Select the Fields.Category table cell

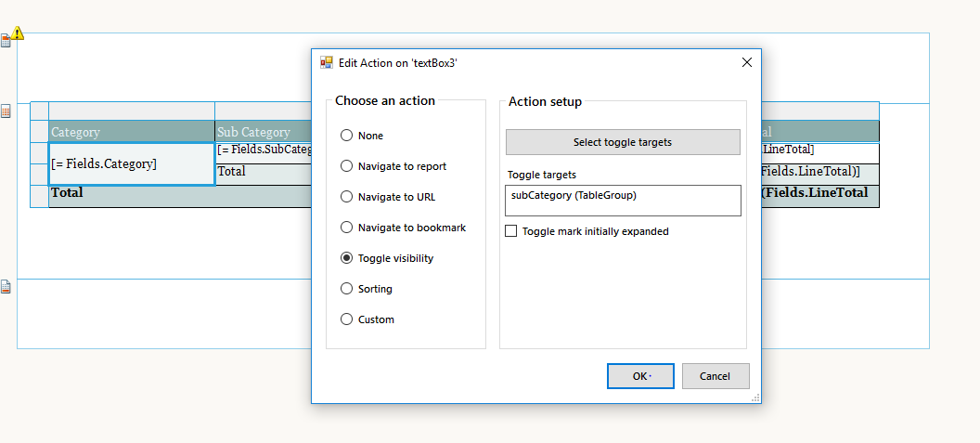coord(132,164)
